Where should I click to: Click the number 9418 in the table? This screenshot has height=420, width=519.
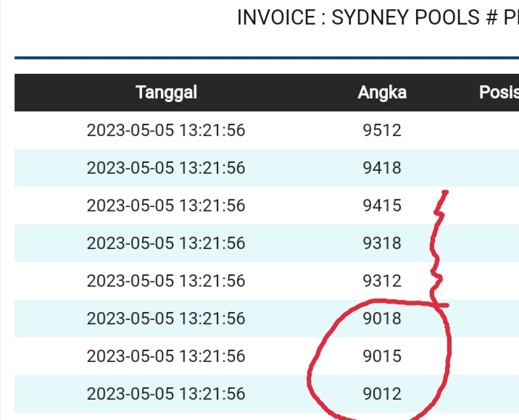[382, 168]
